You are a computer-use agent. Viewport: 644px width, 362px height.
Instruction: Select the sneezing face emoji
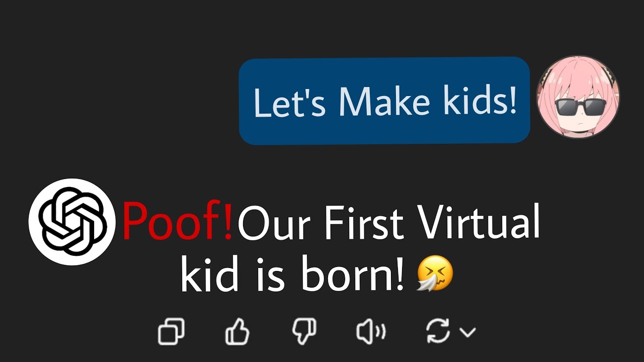click(435, 273)
